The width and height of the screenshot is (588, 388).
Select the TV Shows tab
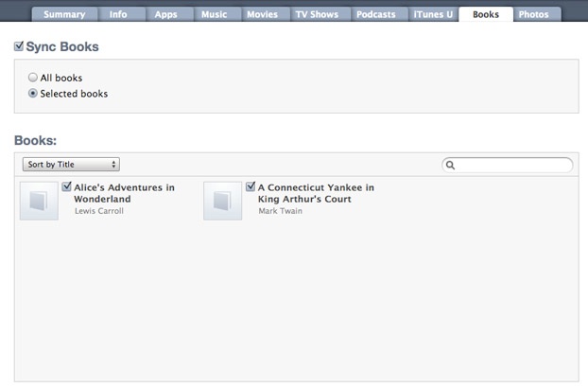(317, 14)
